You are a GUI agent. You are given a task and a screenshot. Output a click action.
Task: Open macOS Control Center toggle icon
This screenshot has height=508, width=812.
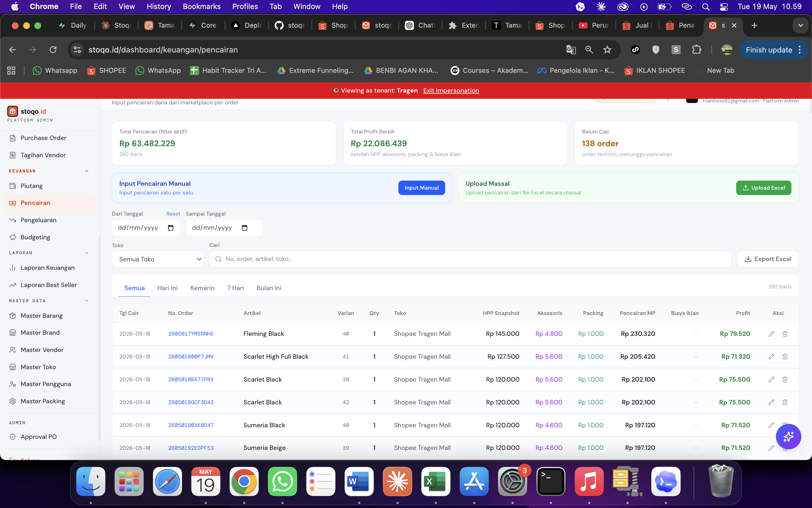pyautogui.click(x=724, y=7)
